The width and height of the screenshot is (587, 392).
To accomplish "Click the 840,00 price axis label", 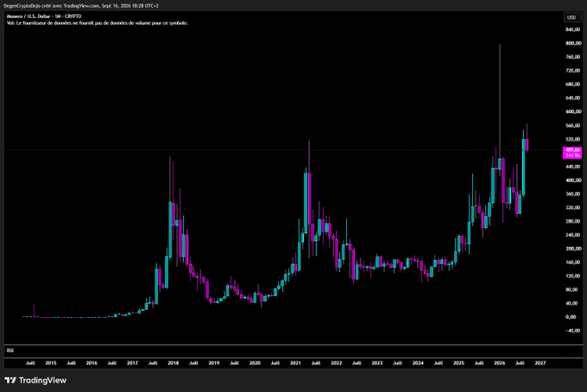I will pyautogui.click(x=573, y=29).
